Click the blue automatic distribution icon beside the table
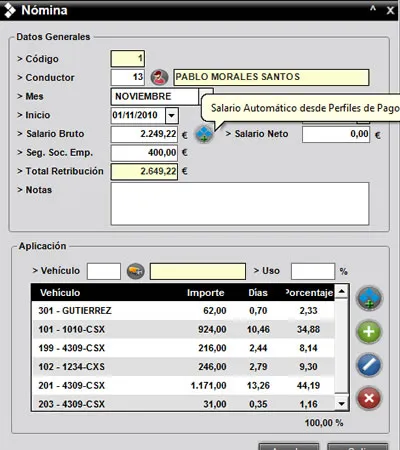The width and height of the screenshot is (400, 450). tap(369, 298)
